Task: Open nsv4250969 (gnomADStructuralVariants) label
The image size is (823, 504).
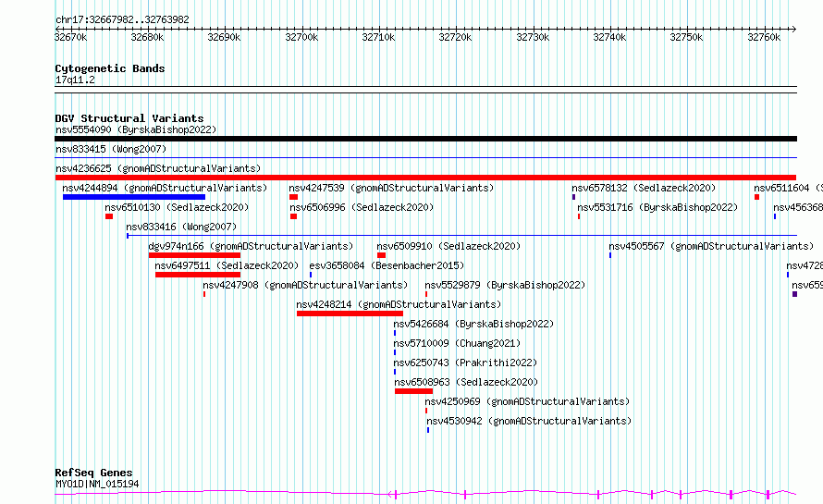Action: (x=527, y=401)
